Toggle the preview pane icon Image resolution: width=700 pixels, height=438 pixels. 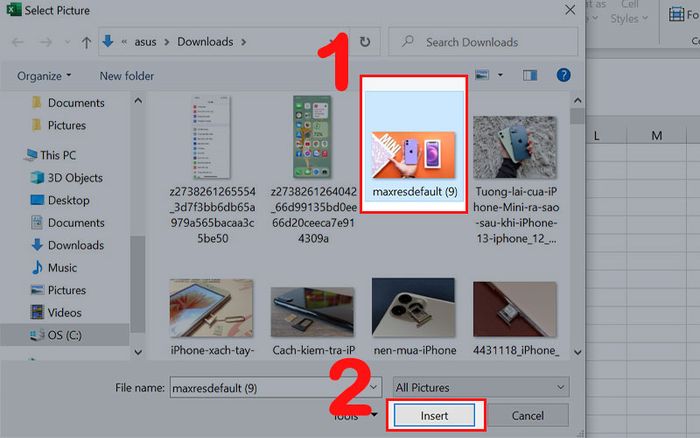pos(530,75)
